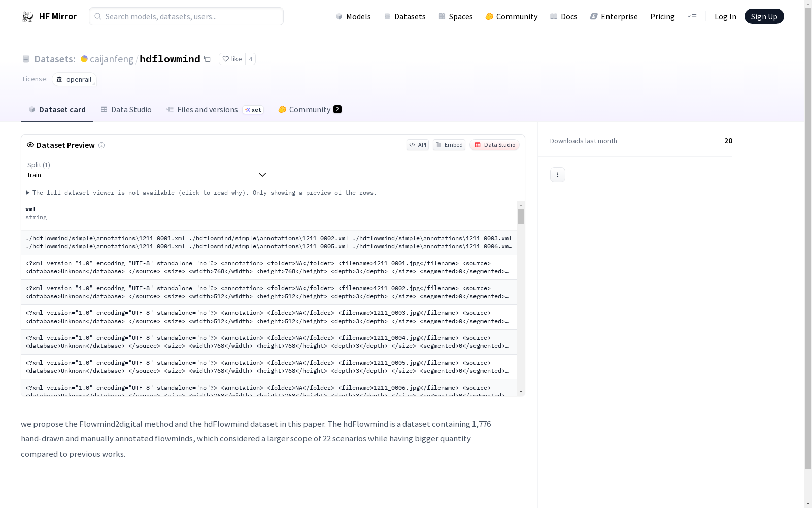Open the caijanfeng profile link

(112, 59)
